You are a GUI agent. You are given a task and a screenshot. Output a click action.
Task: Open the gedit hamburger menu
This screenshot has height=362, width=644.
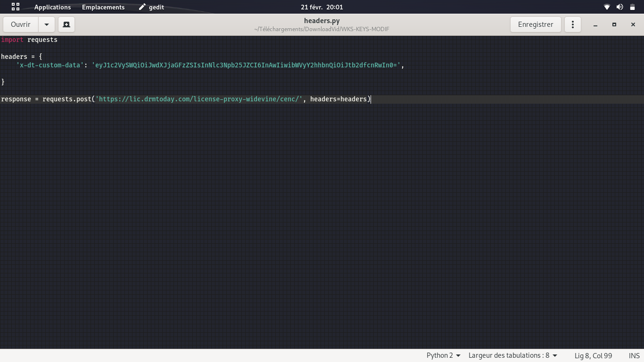point(573,25)
